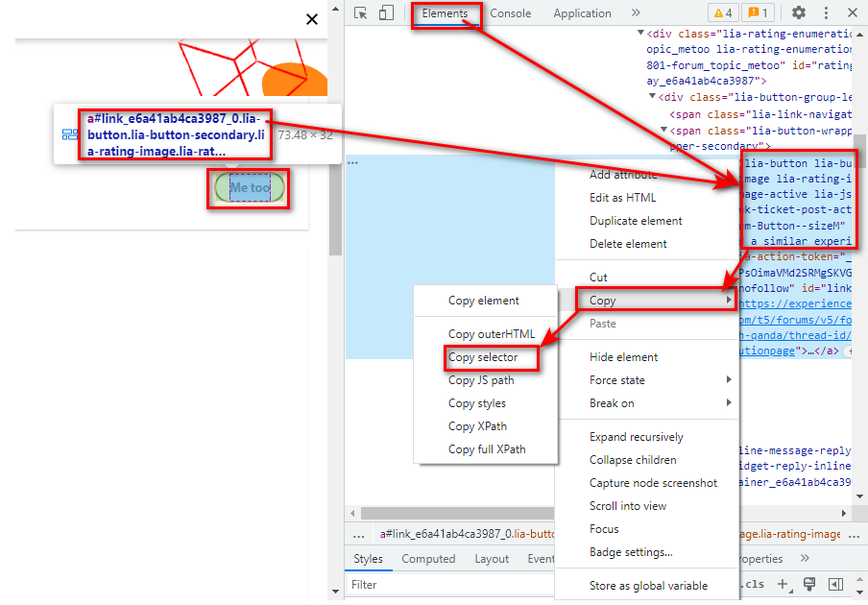
Task: Toggle the device emulation toolbar
Action: coord(388,12)
